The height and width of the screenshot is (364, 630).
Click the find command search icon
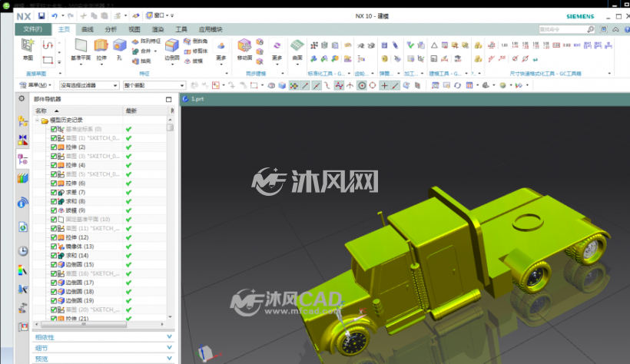click(590, 29)
